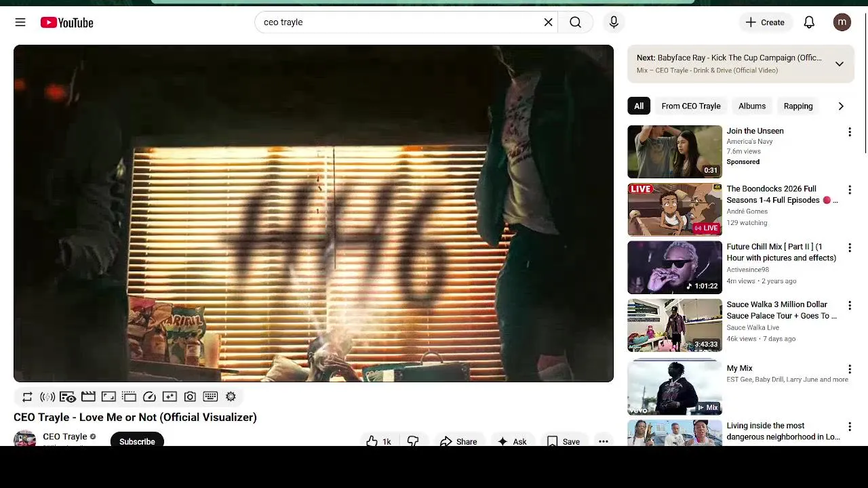Like the video with thumbs up
The height and width of the screenshot is (488, 868).
tap(378, 441)
